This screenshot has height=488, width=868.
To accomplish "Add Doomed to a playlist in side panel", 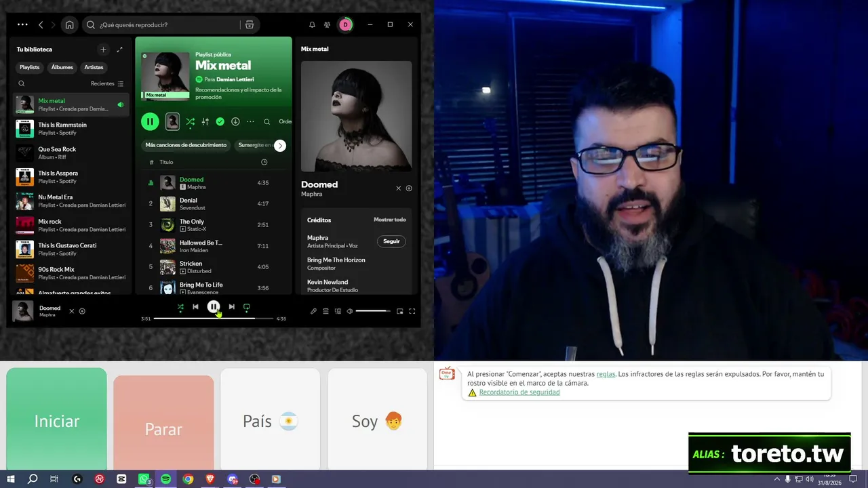I will [409, 188].
